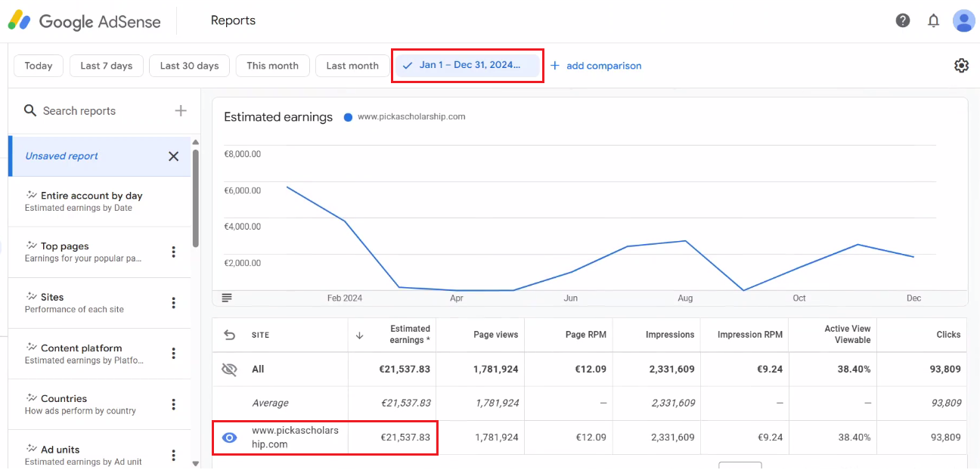Toggle visibility of the All row

click(x=229, y=369)
